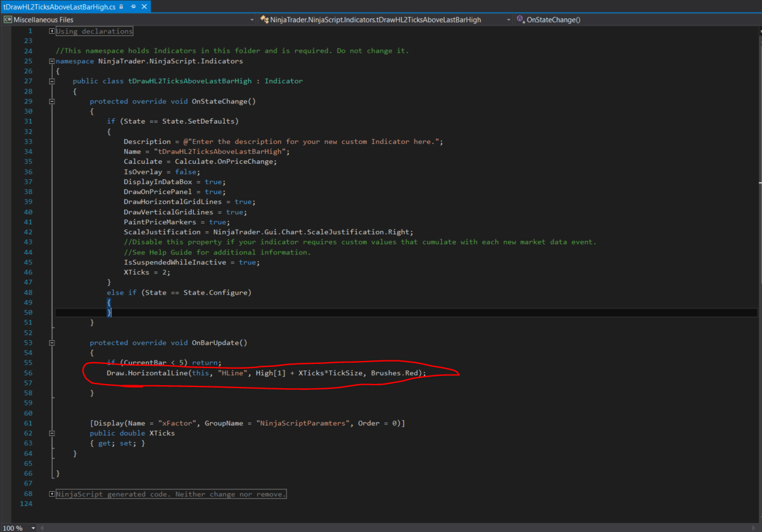Click the 'ScaleJustification' assignment on line 42

coord(269,232)
